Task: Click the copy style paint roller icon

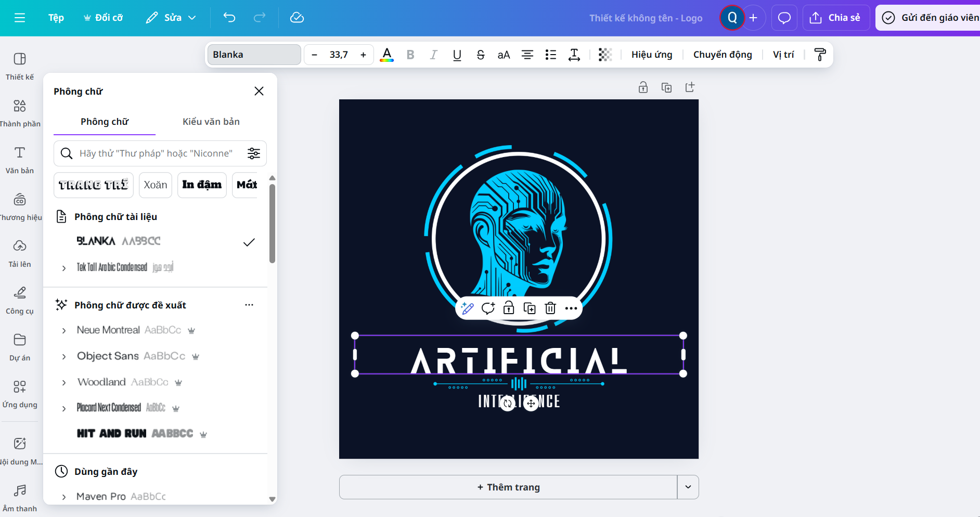Action: click(x=820, y=55)
